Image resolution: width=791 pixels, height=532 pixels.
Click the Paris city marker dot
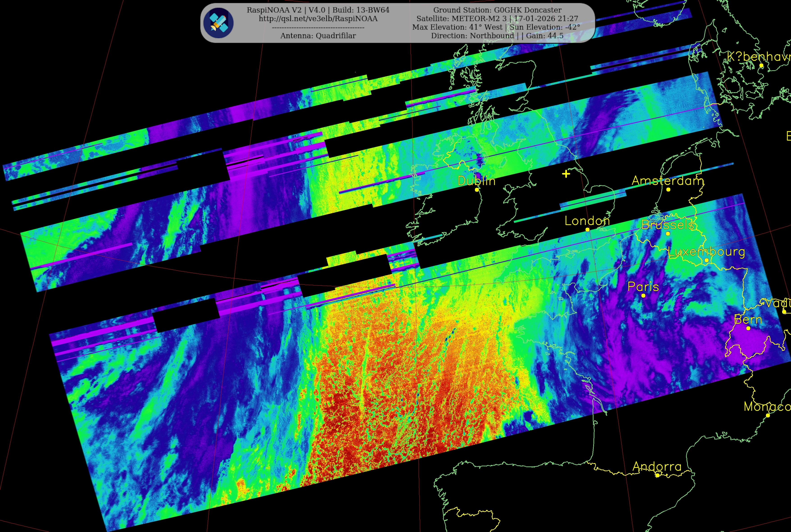(643, 296)
